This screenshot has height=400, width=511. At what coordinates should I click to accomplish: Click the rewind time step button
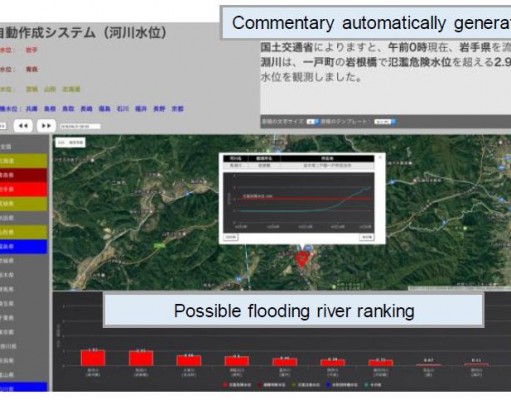23,126
